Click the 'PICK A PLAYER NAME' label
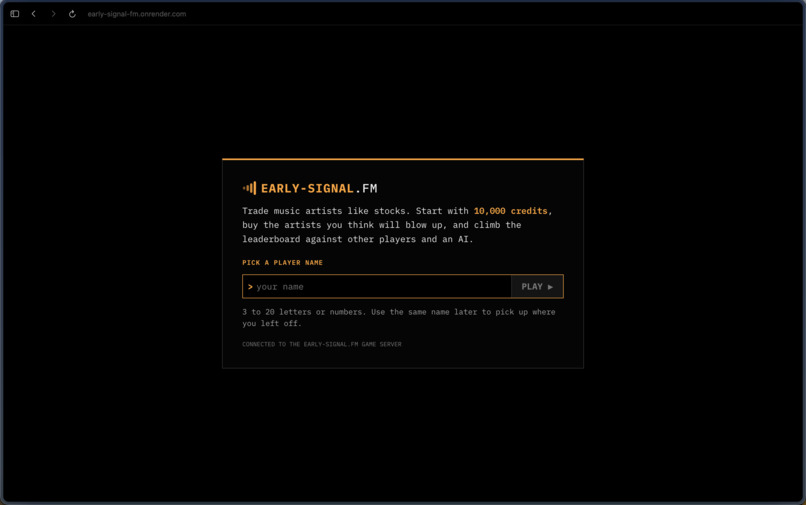 tap(283, 262)
